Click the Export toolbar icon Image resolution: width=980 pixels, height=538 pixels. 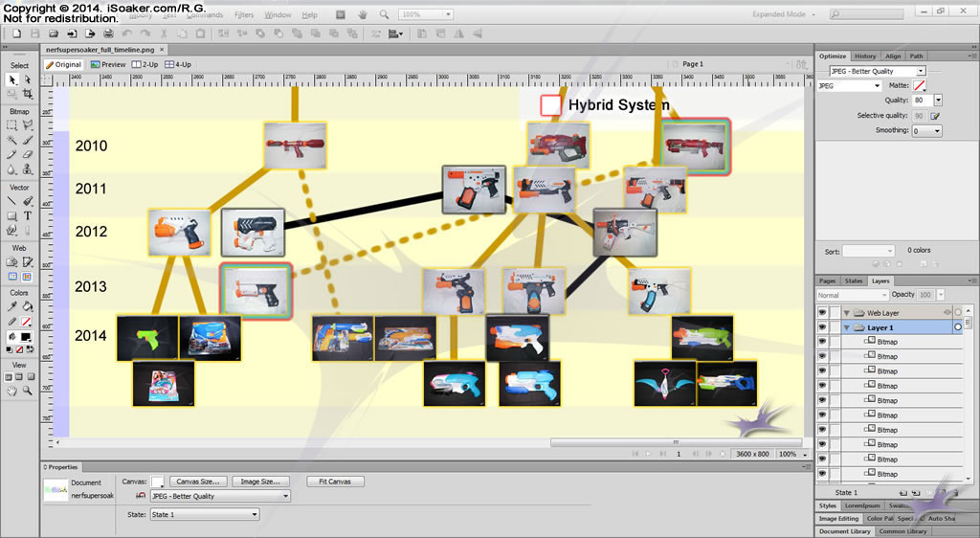pos(90,34)
